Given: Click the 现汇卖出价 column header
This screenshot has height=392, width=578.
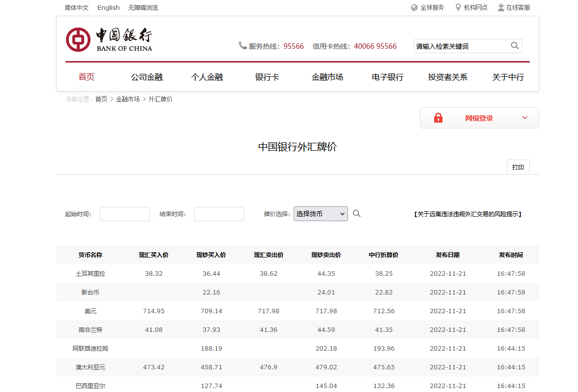Looking at the screenshot, I should 269,255.
